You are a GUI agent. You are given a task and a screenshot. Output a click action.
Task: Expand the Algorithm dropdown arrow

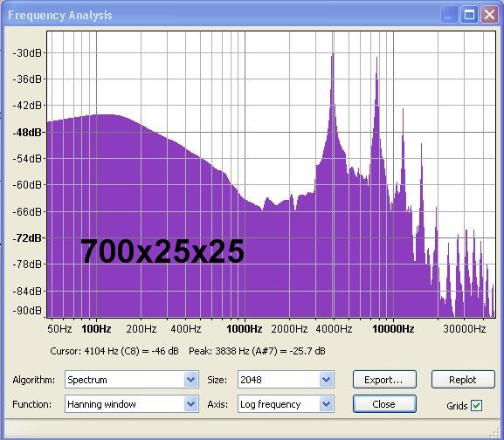pos(190,380)
